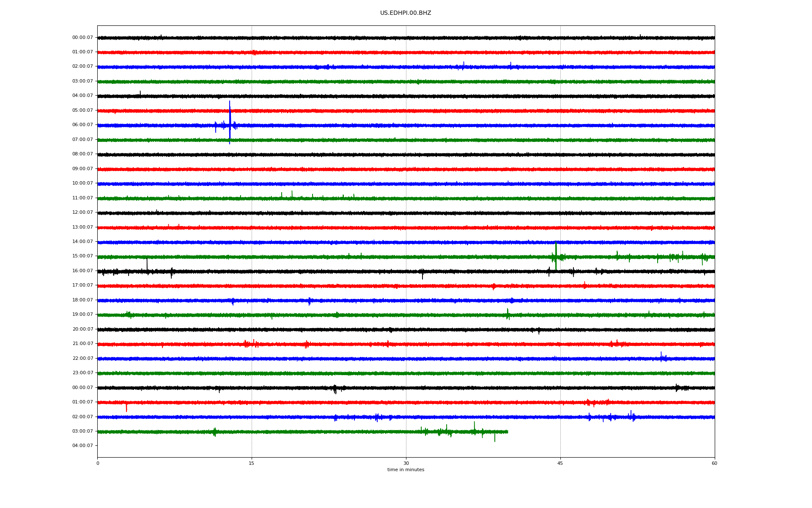
Task: Click the 0 tick label on the x-axis
Action: point(98,463)
